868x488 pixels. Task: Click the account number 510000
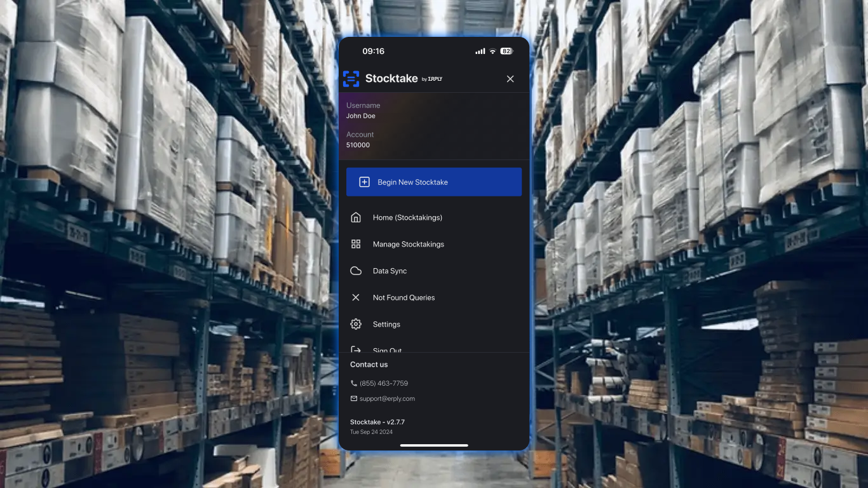[x=358, y=145]
